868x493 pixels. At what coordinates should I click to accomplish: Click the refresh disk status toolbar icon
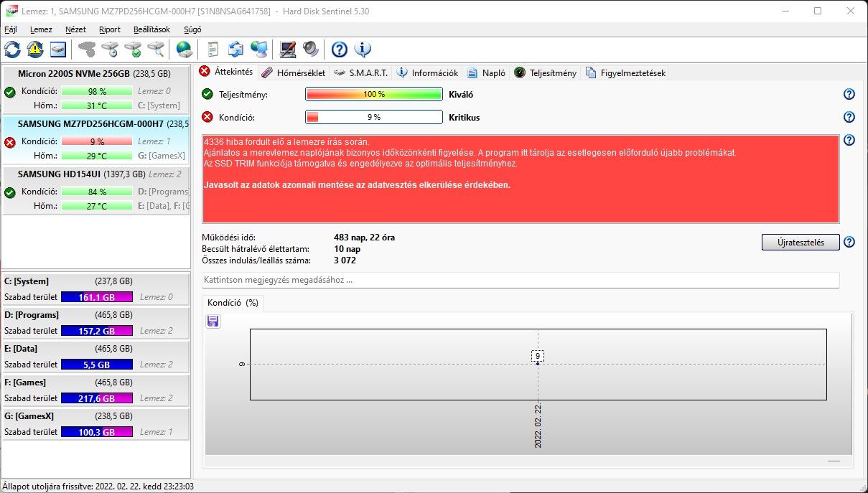coord(12,50)
